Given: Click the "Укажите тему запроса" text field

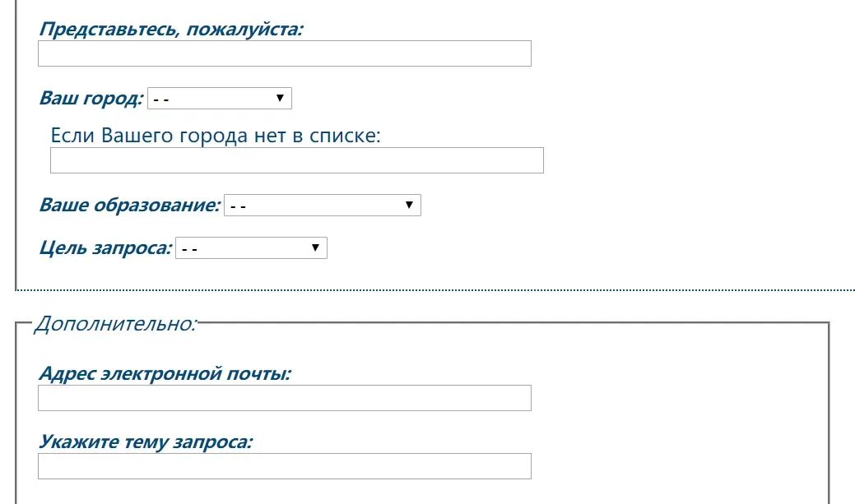Looking at the screenshot, I should [x=285, y=466].
